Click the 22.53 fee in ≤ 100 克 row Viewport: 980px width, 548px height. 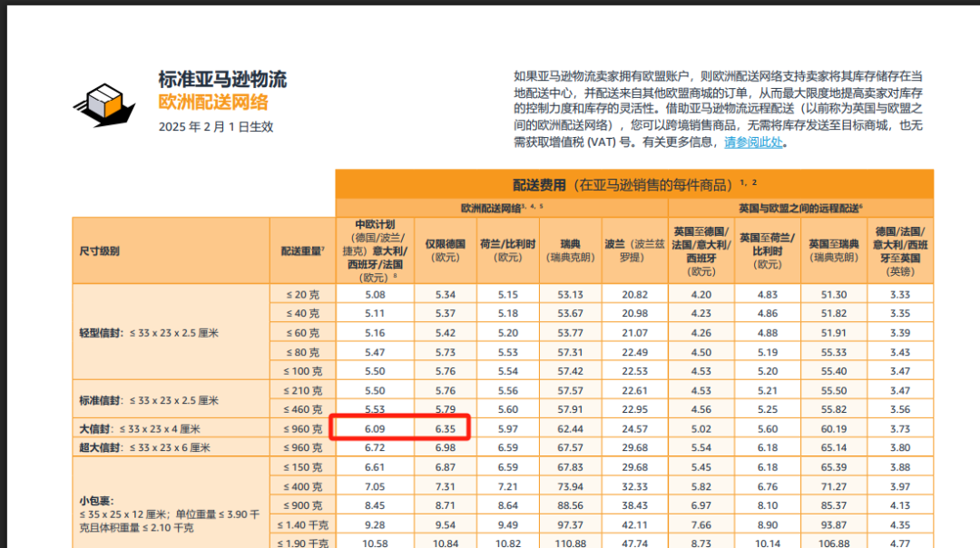[x=634, y=371]
